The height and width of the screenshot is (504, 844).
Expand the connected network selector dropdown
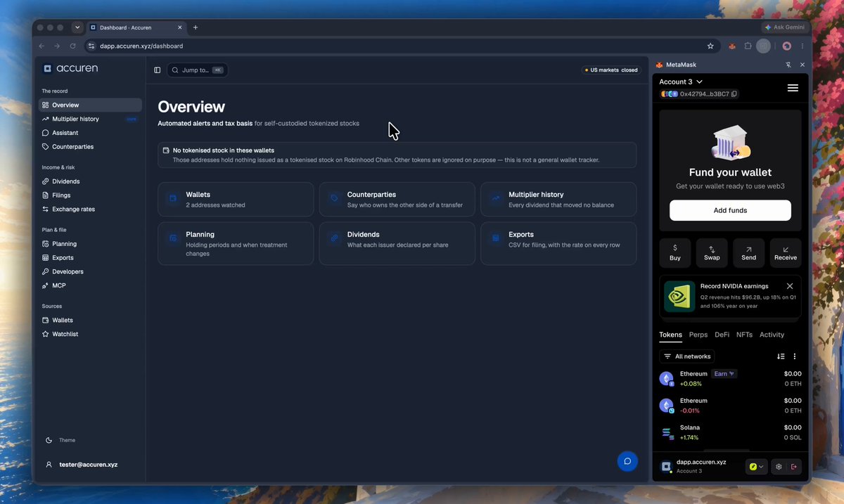coord(756,467)
